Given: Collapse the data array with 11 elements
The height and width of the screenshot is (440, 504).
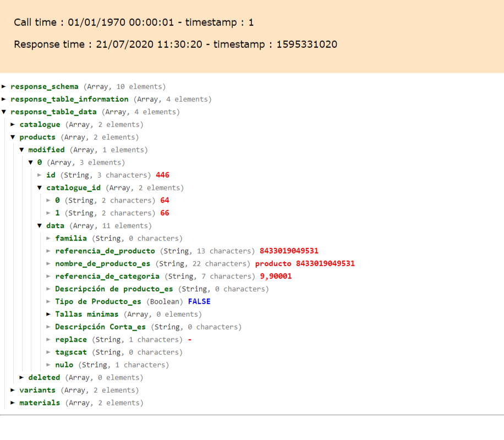Looking at the screenshot, I should pyautogui.click(x=40, y=226).
